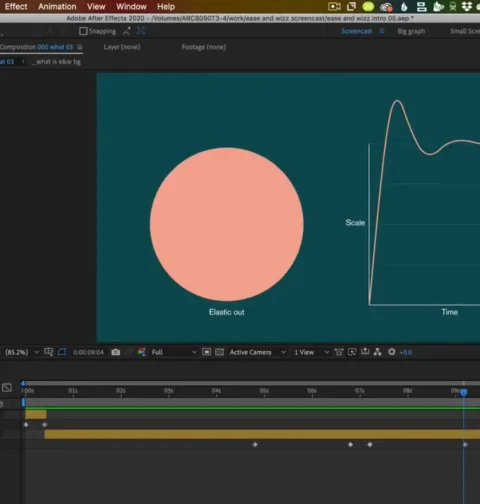Screen dimensions: 480x504
Task: Open the Window menu
Action: click(131, 7)
